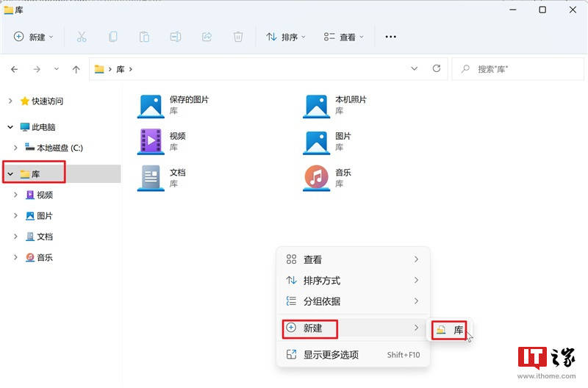Refresh the 库 folder view
The image size is (588, 388).
click(436, 68)
